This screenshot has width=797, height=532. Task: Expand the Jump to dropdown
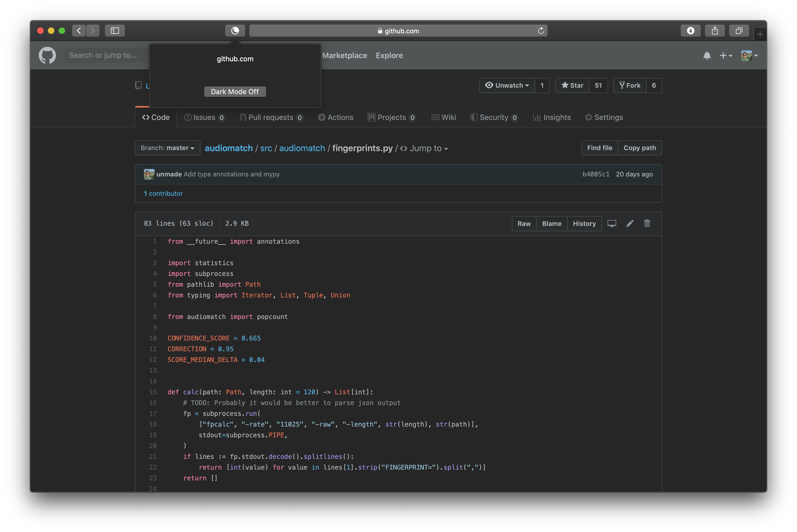coord(424,148)
